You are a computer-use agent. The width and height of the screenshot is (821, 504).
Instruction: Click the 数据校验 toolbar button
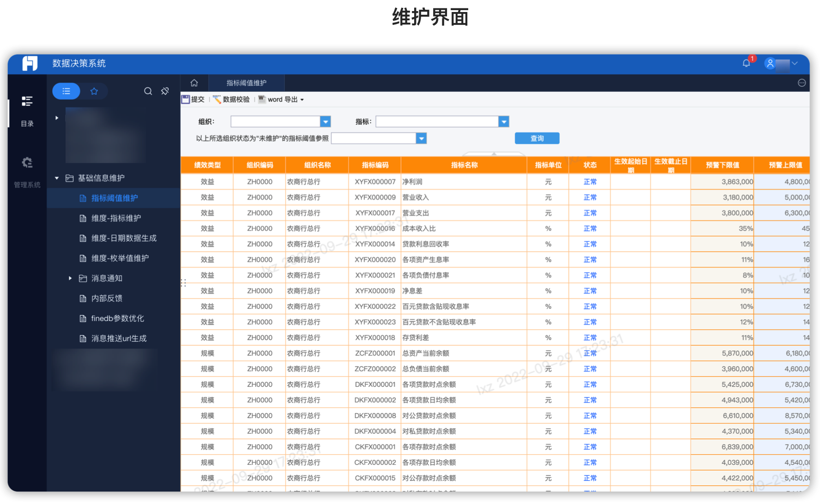[x=231, y=99]
